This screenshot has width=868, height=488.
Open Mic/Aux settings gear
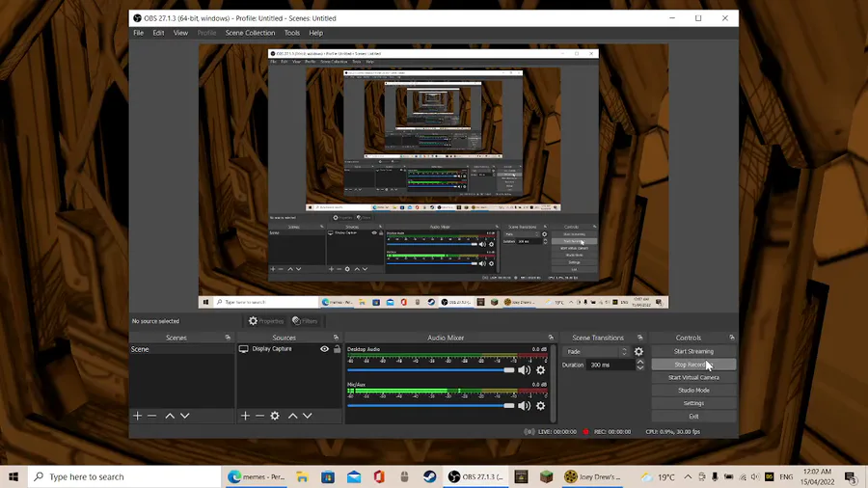coord(541,406)
